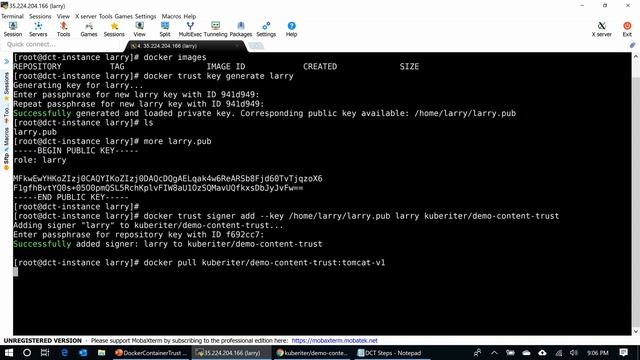Screen dimensions: 640x360
Task: Close the 35.224.204.166 (larry) terminal tab
Action: pos(238,46)
